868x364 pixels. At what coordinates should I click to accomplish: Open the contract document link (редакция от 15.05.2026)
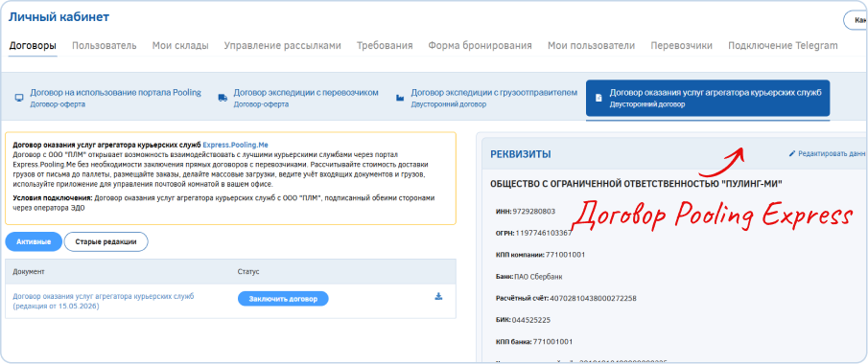click(104, 301)
